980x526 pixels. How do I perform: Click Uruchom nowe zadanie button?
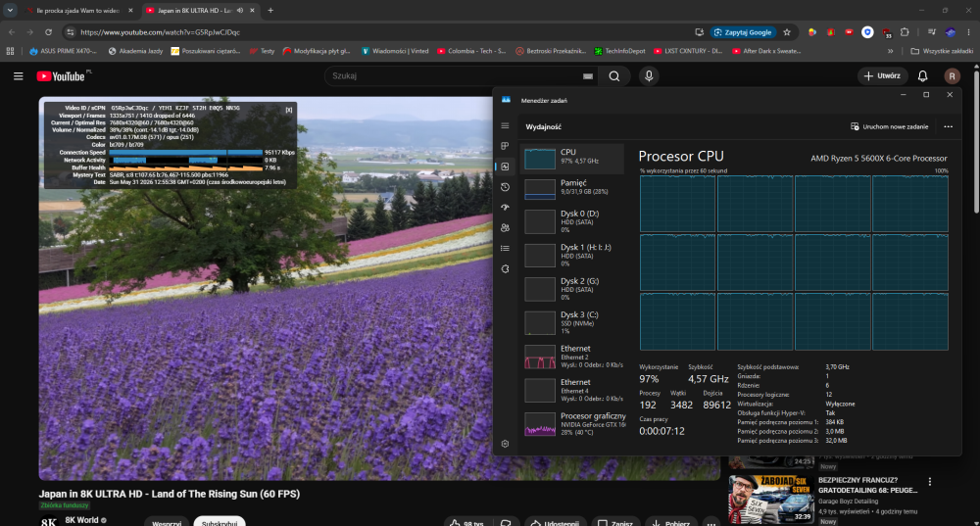(890, 126)
